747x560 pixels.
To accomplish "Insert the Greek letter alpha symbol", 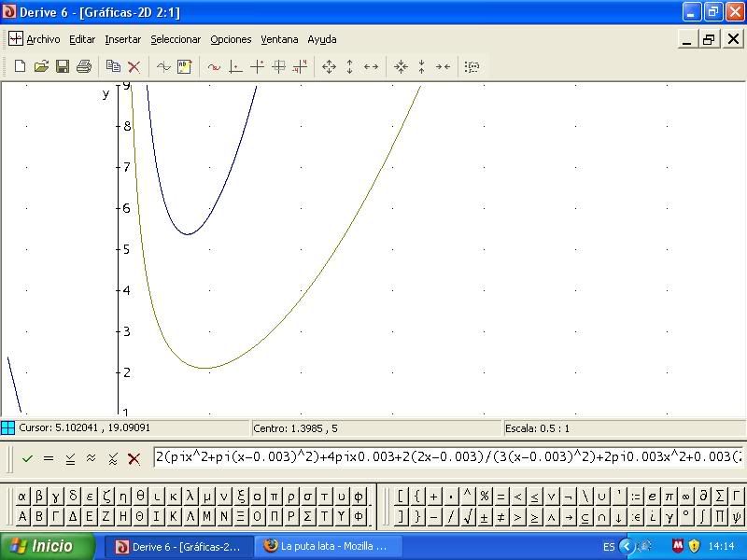I will tap(22, 497).
